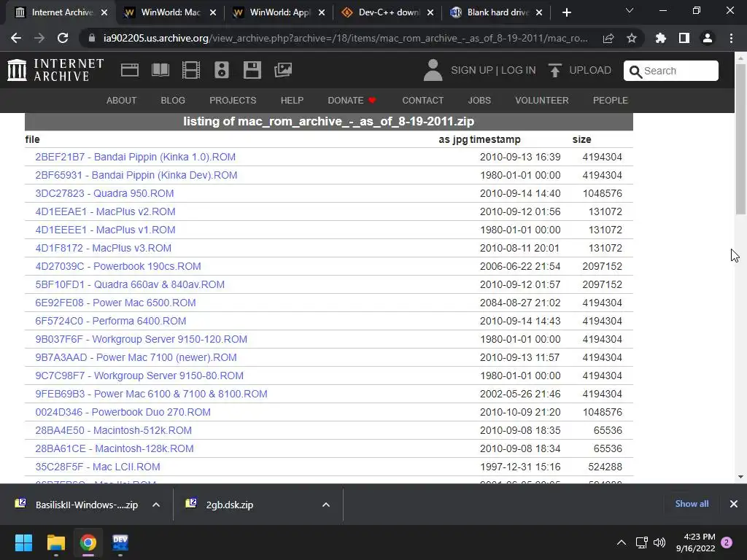Open volume control in system tray
The image size is (747, 560).
(659, 542)
